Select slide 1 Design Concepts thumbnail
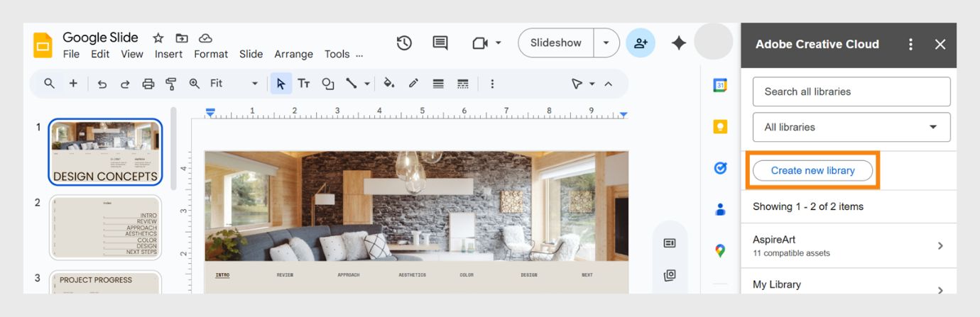This screenshot has height=317, width=980. (x=105, y=152)
